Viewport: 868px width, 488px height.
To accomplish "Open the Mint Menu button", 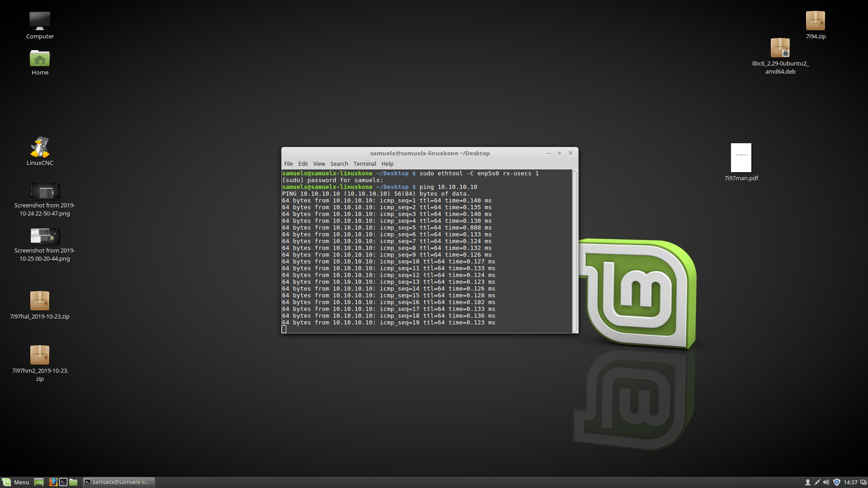I will point(16,482).
